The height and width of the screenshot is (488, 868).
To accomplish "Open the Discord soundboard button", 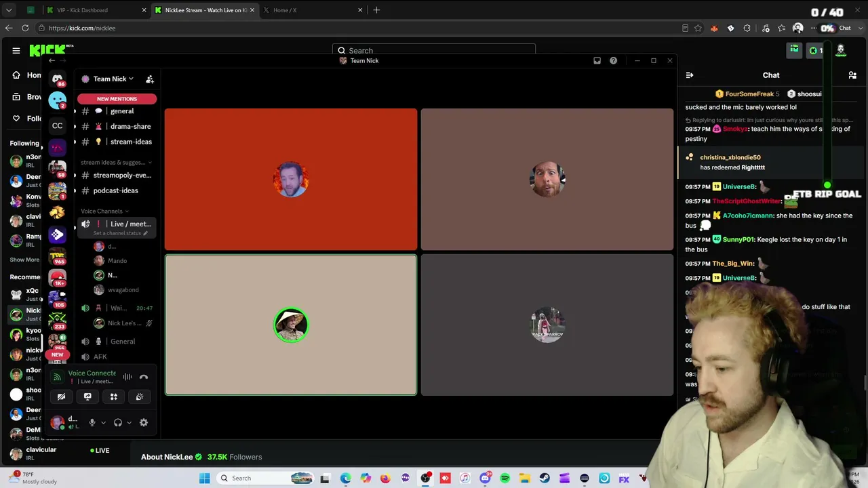I will coord(140,396).
